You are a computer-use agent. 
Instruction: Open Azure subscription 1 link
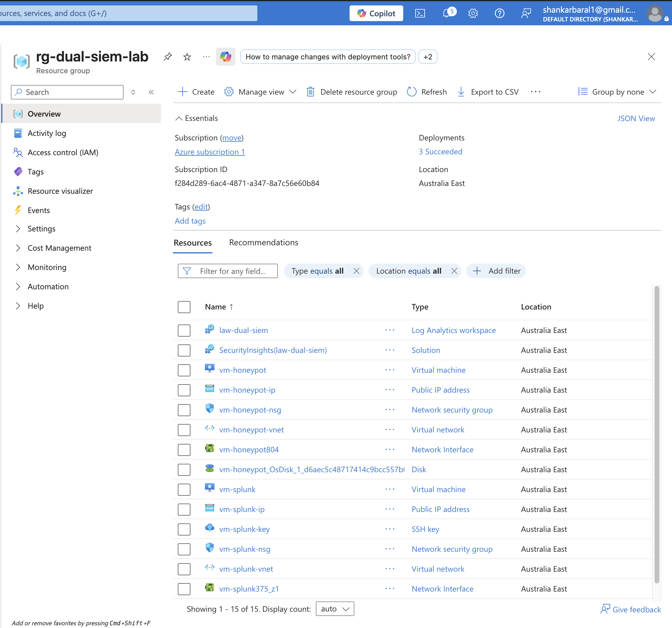pyautogui.click(x=210, y=152)
